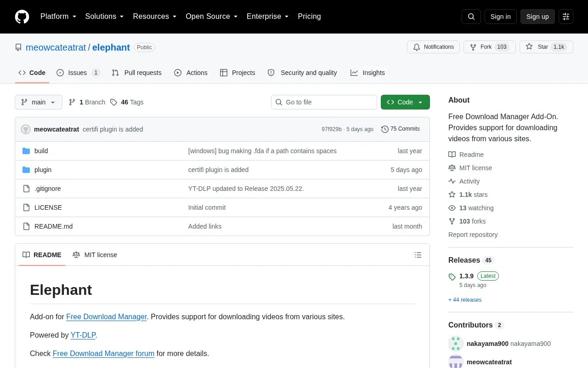Follow the Free Download Manager forum link
Image resolution: width=588 pixels, height=368 pixels.
point(104,353)
